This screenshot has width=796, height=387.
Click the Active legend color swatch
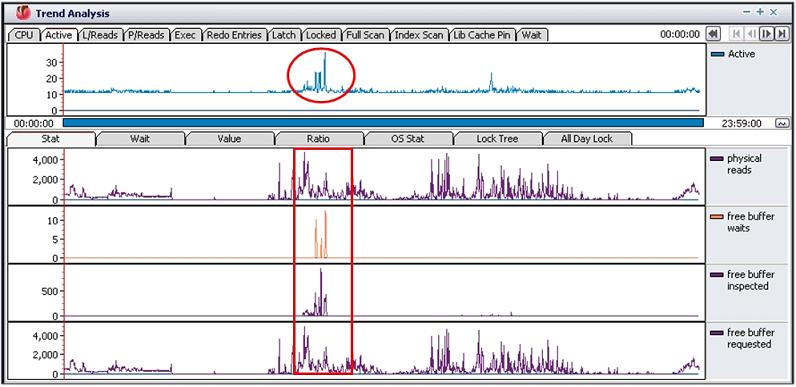click(718, 54)
